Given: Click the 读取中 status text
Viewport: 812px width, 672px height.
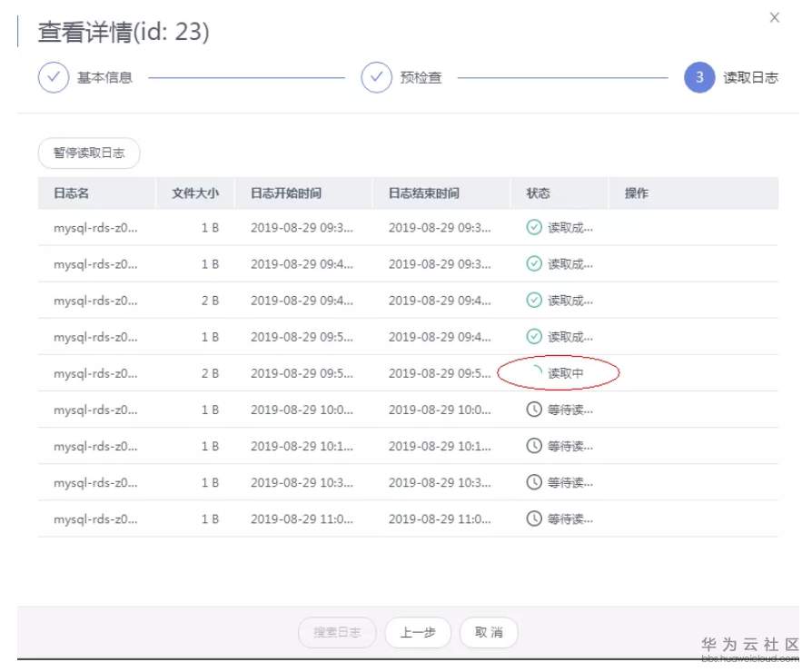Looking at the screenshot, I should tap(566, 373).
